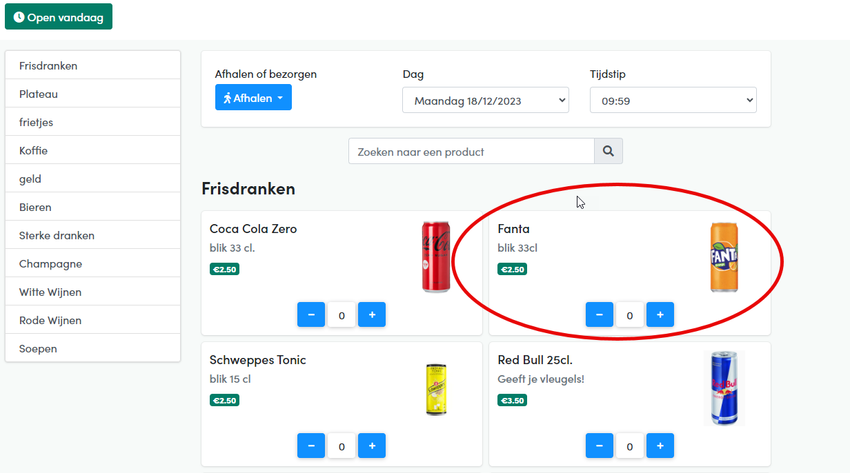Click the Red Bull €3.50 price badge

512,400
